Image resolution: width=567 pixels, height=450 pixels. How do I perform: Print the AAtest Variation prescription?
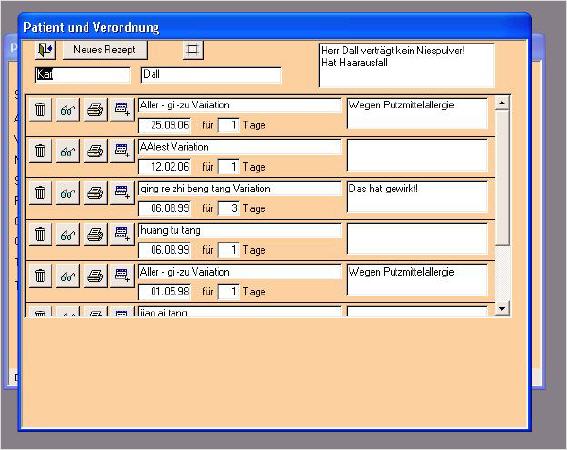95,150
